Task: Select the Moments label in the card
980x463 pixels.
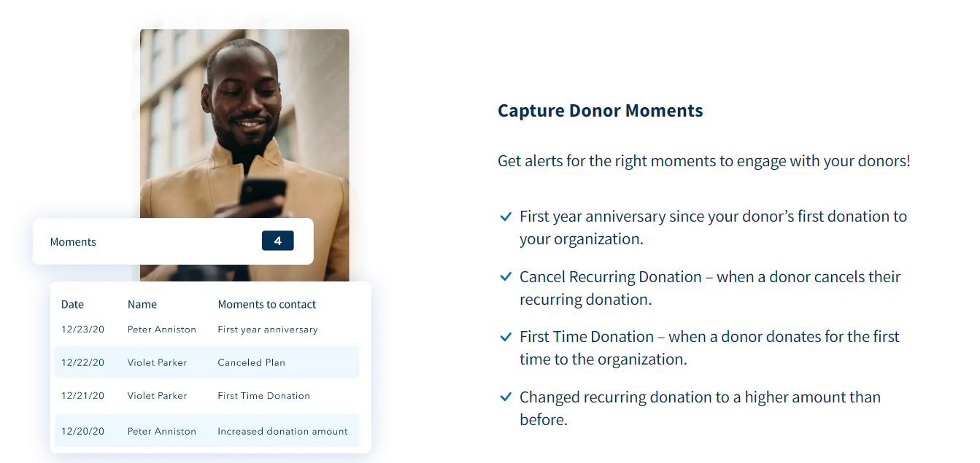Action: point(73,242)
